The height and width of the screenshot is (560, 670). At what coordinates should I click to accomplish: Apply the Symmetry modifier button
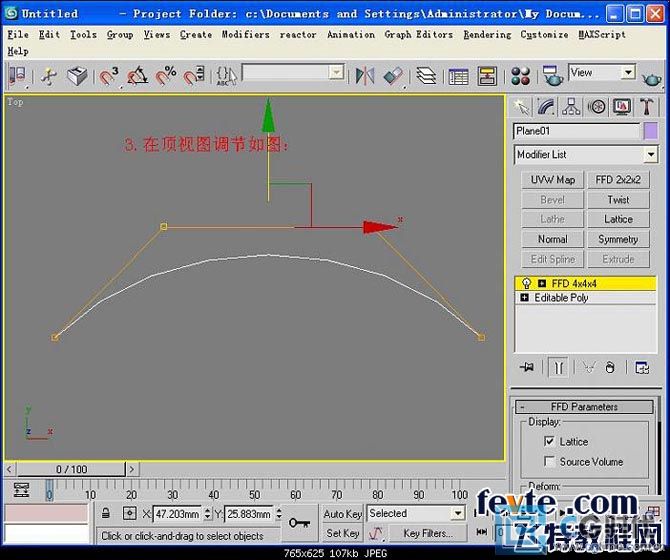tap(618, 239)
